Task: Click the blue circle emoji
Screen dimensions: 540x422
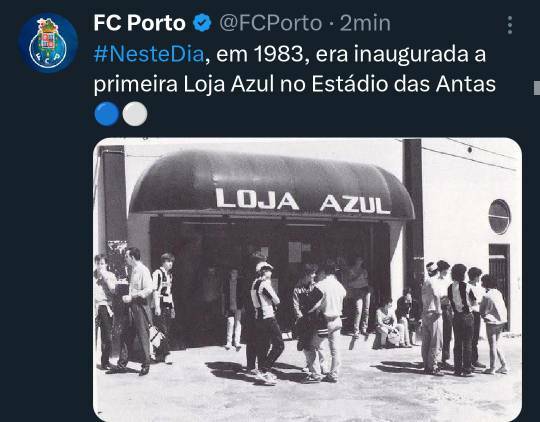Action: [x=107, y=114]
